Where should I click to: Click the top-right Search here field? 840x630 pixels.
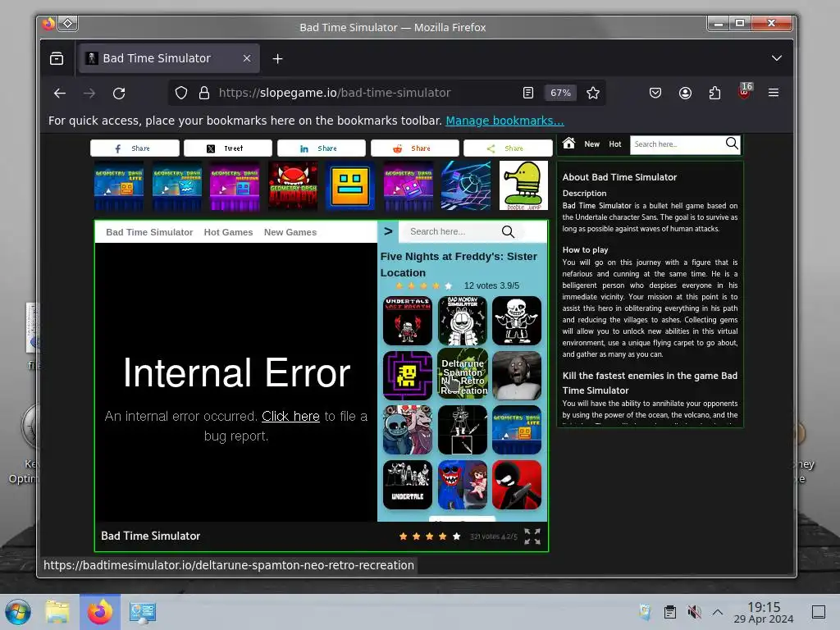677,144
